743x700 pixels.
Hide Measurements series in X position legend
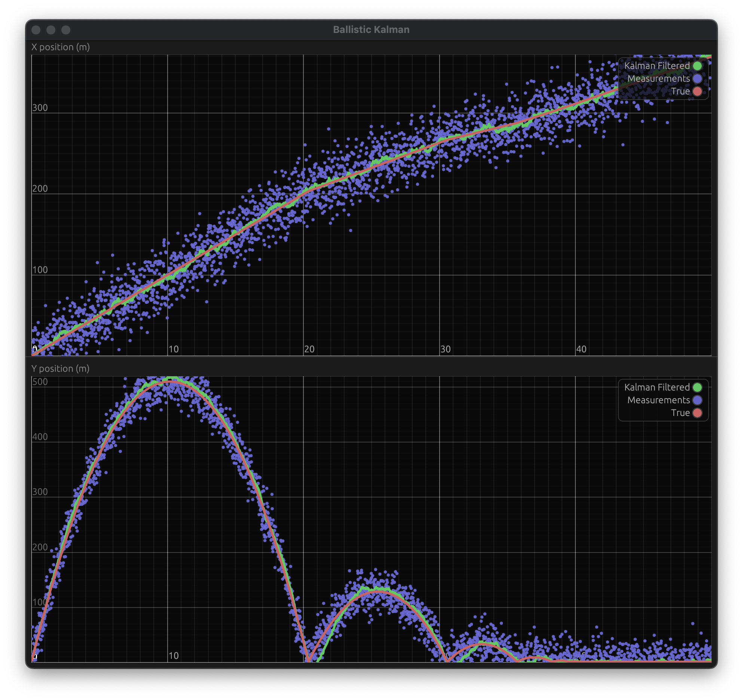pyautogui.click(x=658, y=79)
